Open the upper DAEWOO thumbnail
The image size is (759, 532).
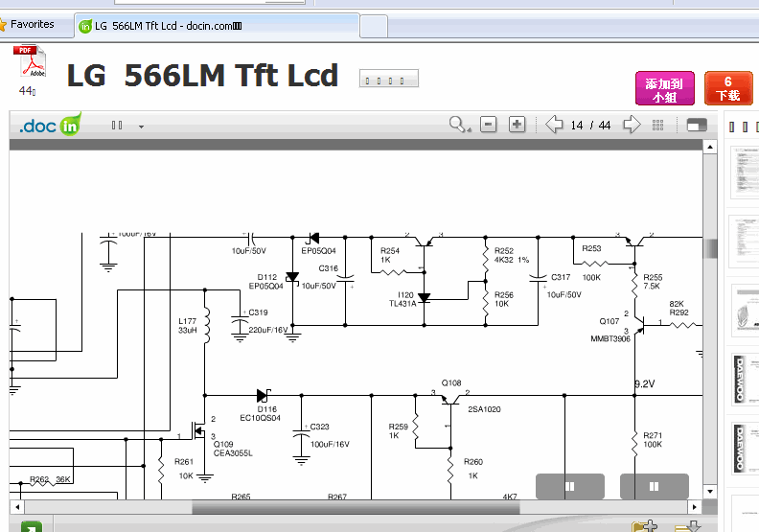745,379
